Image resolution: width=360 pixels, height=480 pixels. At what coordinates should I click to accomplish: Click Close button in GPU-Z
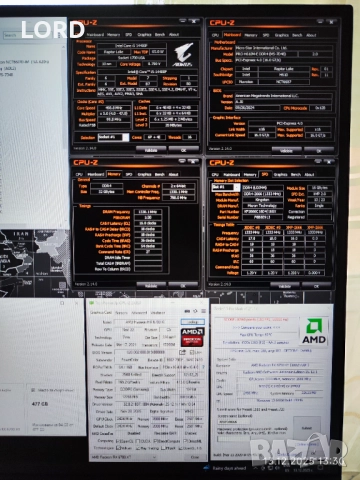coord(195,457)
